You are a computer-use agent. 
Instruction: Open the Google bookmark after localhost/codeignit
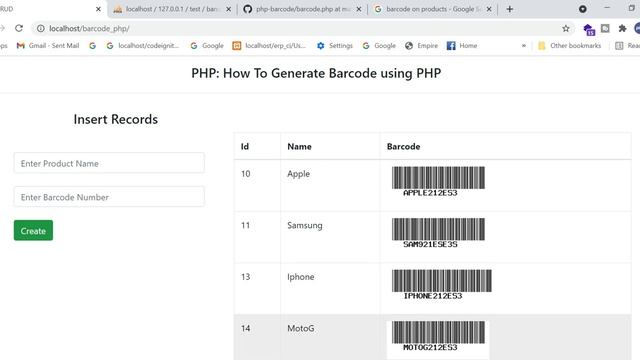(207, 46)
